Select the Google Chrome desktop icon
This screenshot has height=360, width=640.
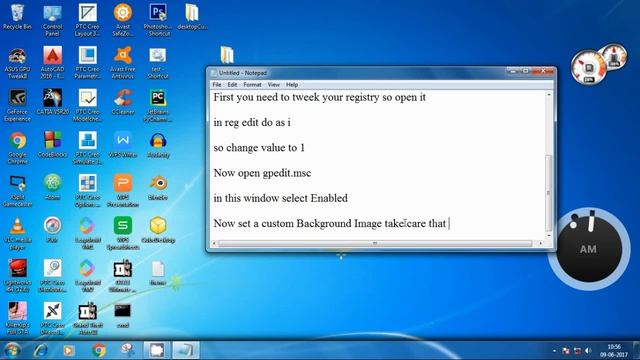[x=17, y=148]
